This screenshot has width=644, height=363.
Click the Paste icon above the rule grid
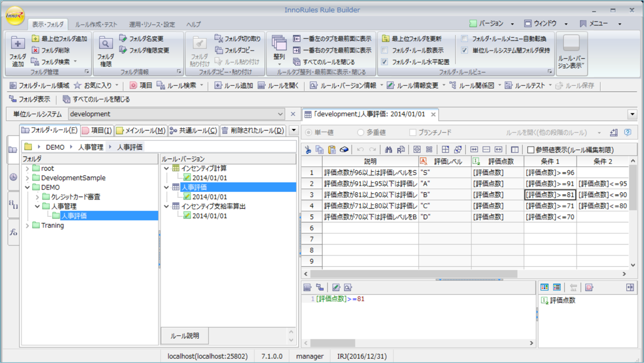click(x=333, y=150)
